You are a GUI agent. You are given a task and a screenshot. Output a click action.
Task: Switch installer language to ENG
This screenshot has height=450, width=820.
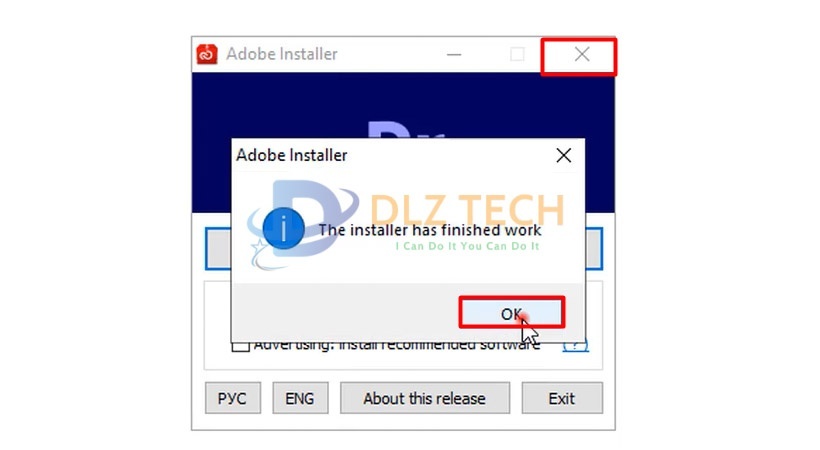point(300,398)
